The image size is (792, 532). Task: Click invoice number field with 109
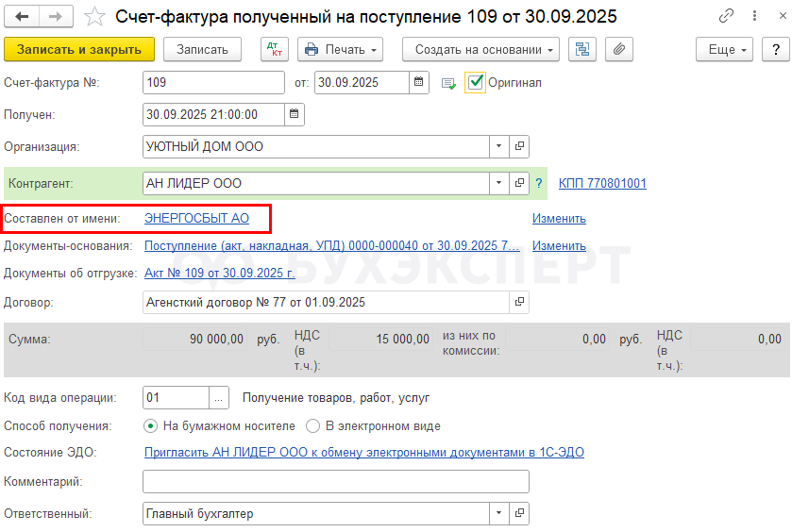tap(213, 82)
